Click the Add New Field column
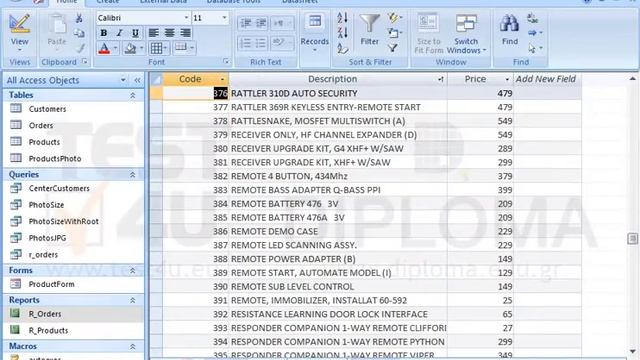The image size is (640, 360). pyautogui.click(x=547, y=79)
